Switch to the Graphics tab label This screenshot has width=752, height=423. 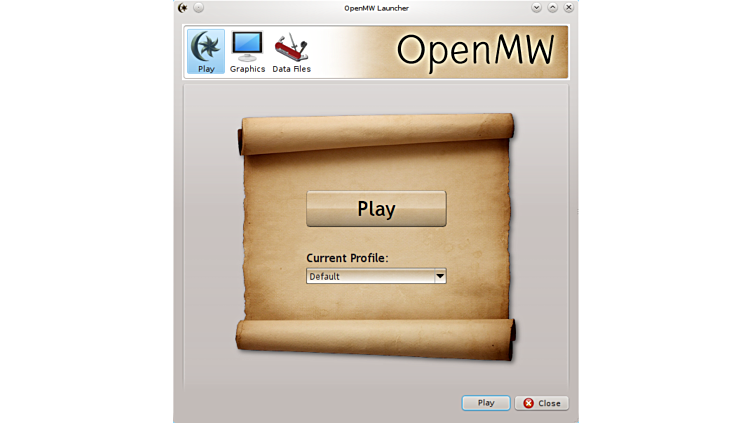[x=247, y=69]
